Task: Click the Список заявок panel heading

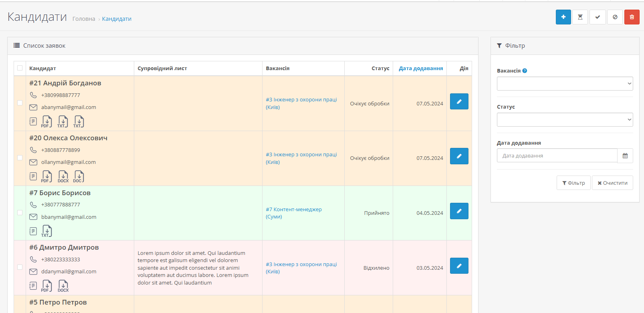Action: [44, 46]
